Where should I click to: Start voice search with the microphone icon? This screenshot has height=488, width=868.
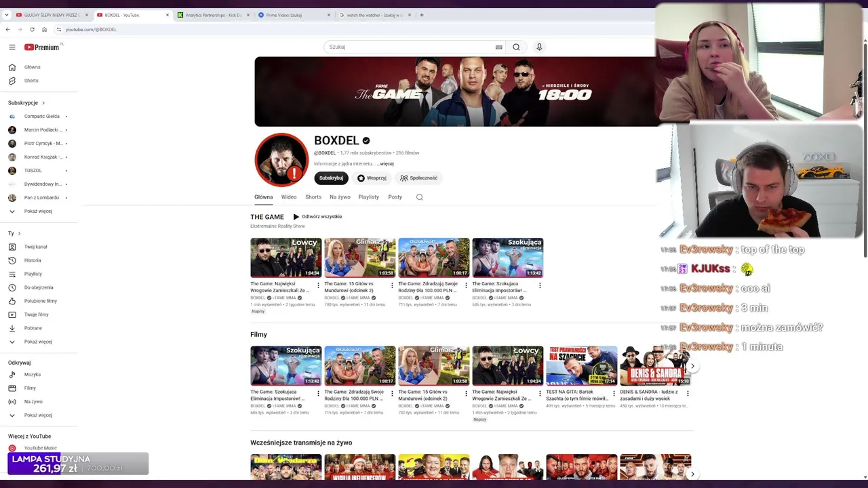[x=539, y=47]
